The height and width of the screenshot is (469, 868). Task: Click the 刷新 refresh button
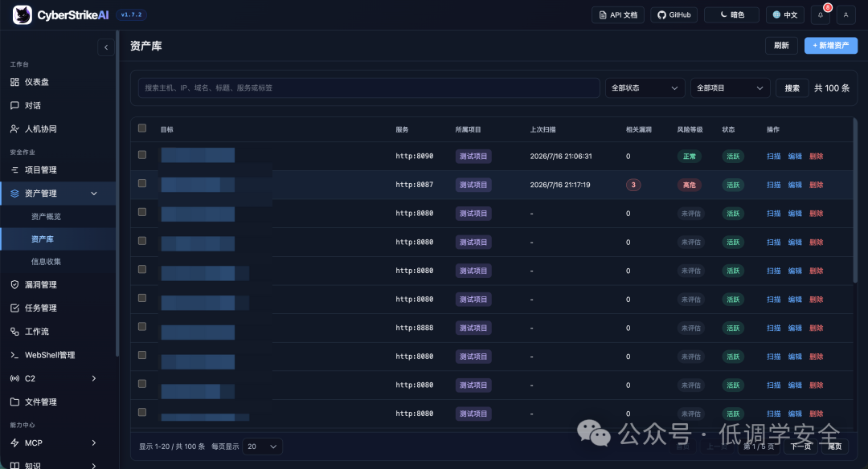coord(782,45)
